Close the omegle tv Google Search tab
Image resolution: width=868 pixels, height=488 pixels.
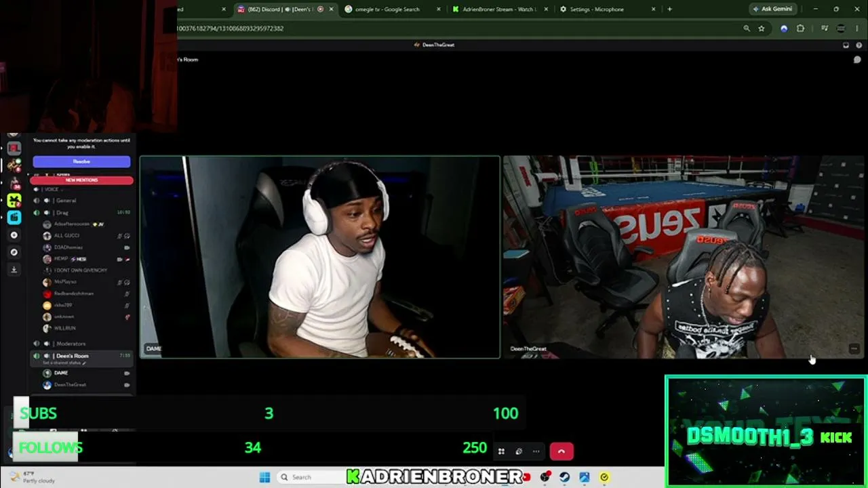coord(439,9)
